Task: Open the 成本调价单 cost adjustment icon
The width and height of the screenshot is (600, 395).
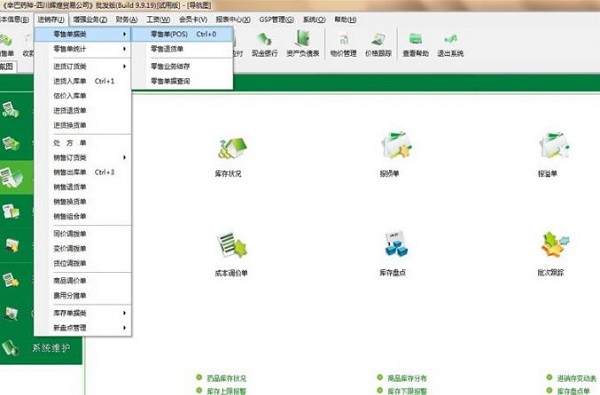Action: pyautogui.click(x=232, y=246)
